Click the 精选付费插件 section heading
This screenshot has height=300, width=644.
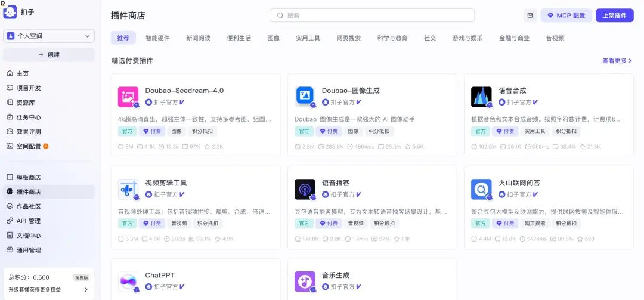pos(132,61)
